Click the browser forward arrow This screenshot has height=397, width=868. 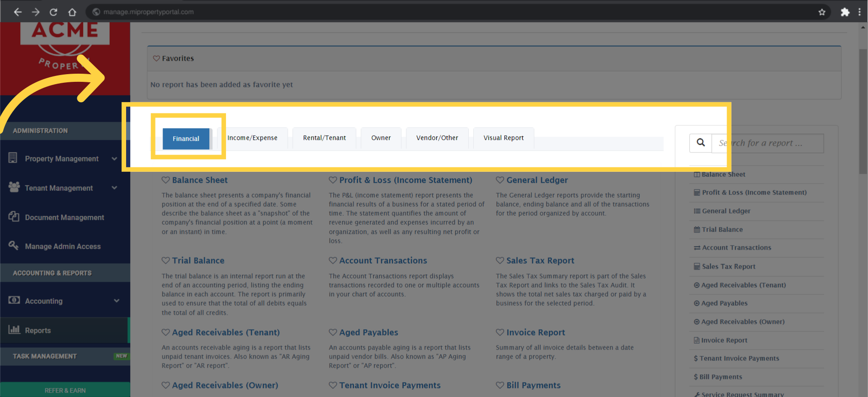click(x=36, y=12)
